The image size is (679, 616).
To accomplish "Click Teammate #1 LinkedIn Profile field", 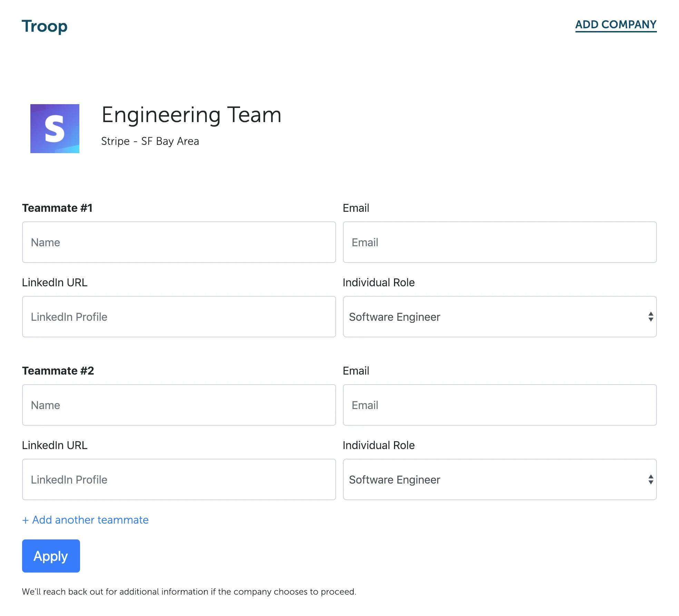I will pyautogui.click(x=179, y=317).
